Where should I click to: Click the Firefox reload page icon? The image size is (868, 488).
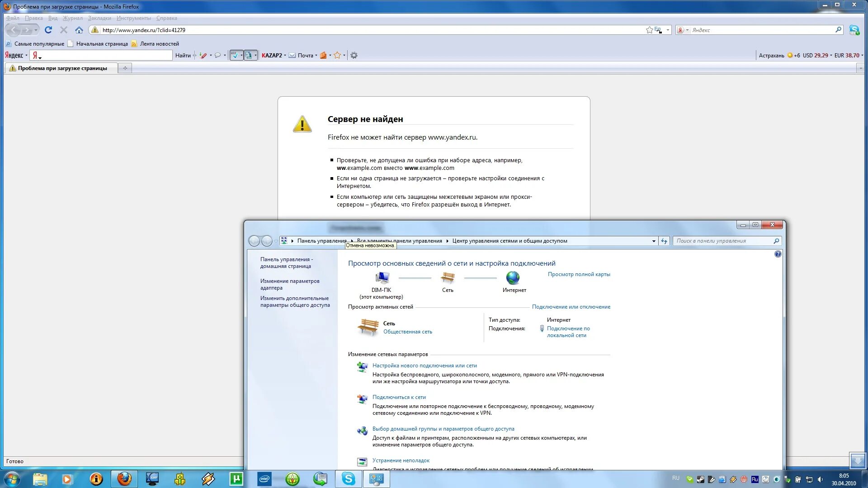pos(48,30)
